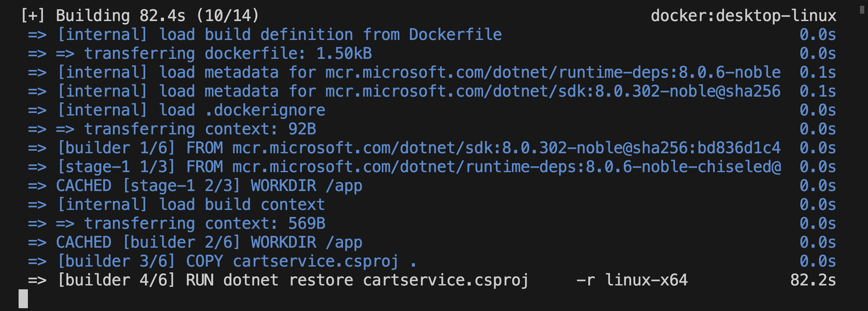
Task: Click the docker:desktop-linux label
Action: pos(743,16)
